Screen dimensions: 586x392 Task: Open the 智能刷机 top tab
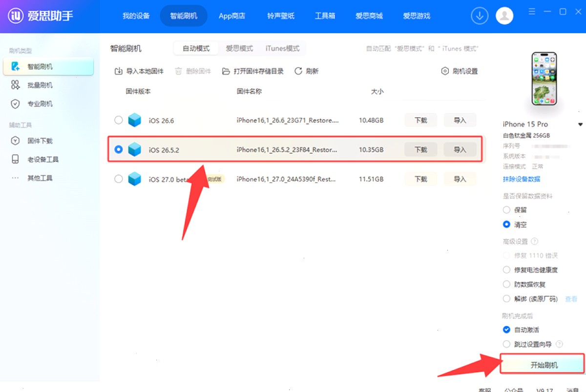coord(184,16)
